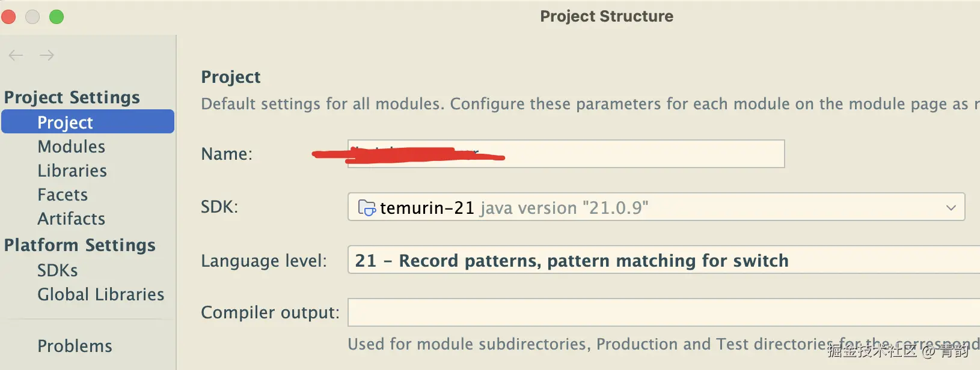Open the Facets settings page

pos(63,195)
